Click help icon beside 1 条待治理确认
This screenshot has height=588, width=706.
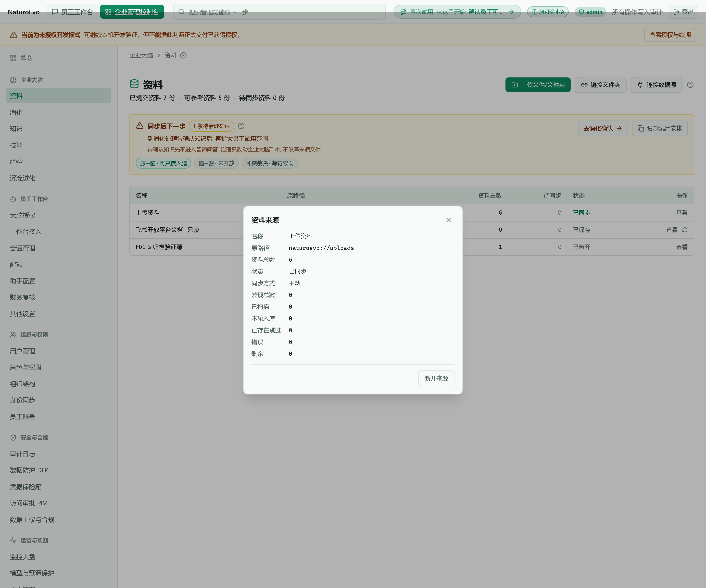click(241, 126)
